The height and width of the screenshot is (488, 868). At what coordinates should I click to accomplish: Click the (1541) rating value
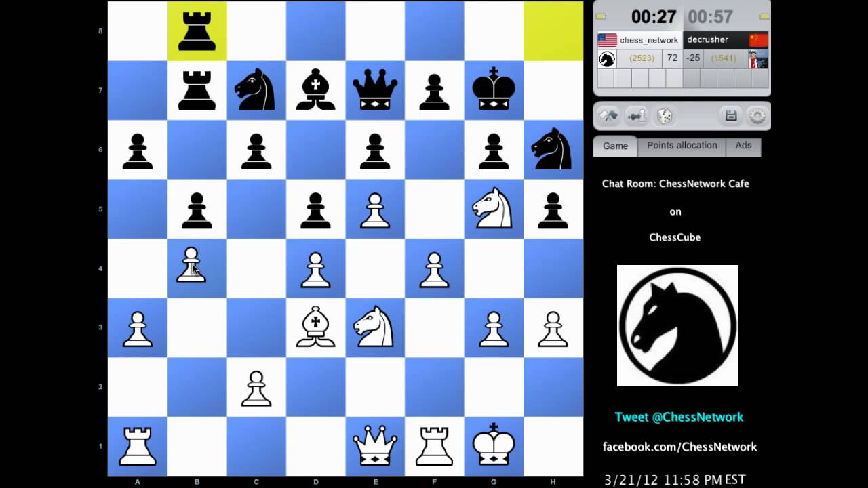click(x=724, y=58)
